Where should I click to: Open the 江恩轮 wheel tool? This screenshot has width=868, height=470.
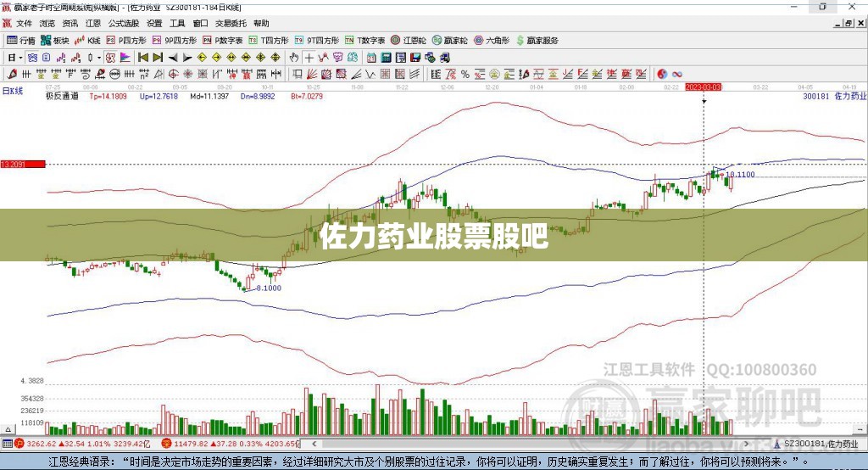point(409,41)
